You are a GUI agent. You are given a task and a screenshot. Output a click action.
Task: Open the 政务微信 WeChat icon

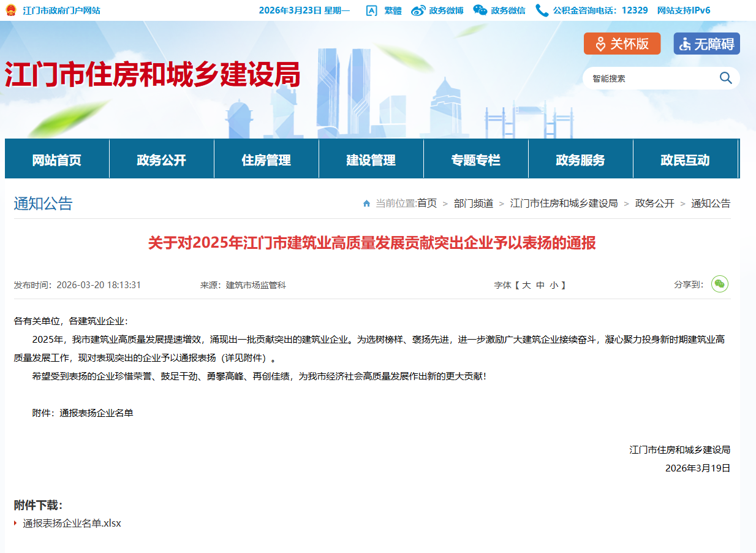pos(480,10)
